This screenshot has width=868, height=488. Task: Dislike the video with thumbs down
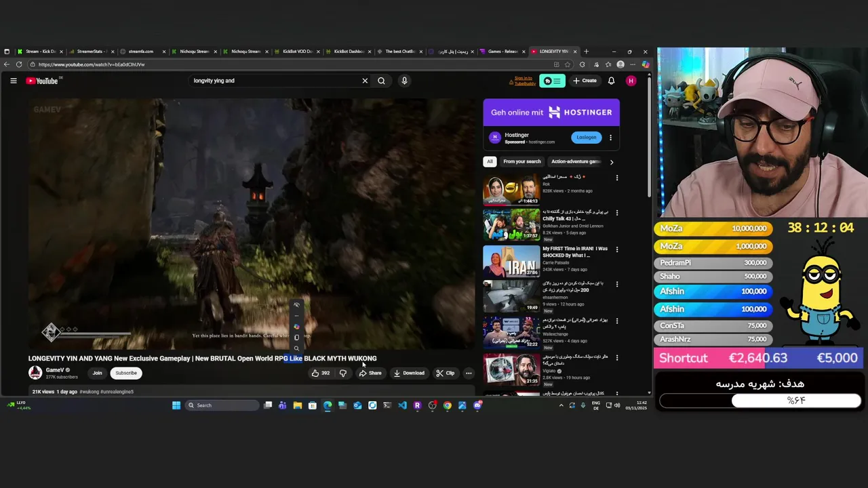pyautogui.click(x=343, y=373)
